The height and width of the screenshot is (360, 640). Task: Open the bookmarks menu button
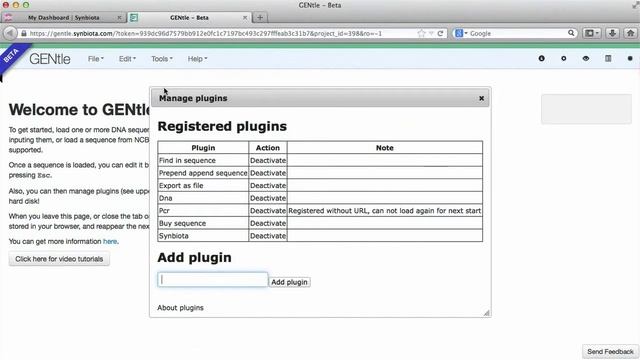pyautogui.click(x=592, y=33)
